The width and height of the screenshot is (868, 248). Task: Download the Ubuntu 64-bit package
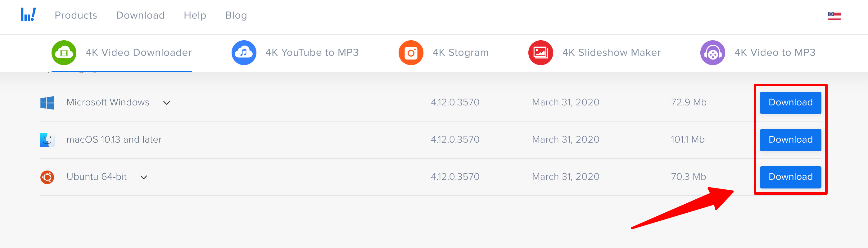point(790,177)
